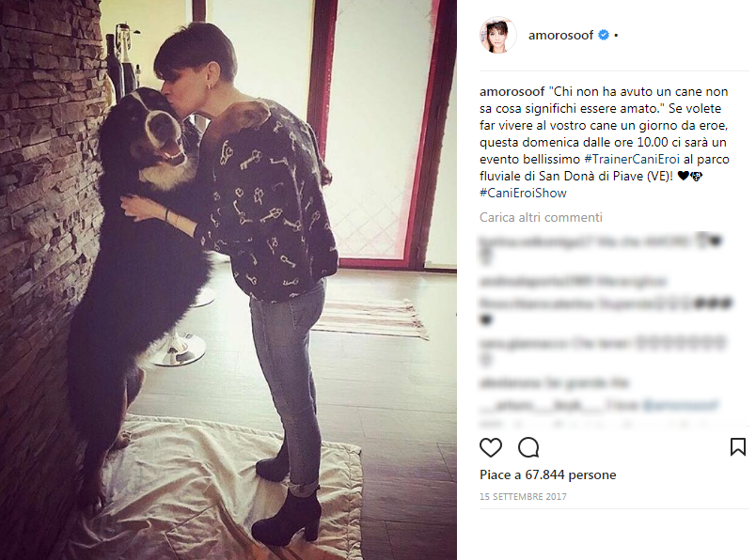Viewport: 756px width, 560px height.
Task: Click the dog face emoji in caption
Action: click(696, 177)
